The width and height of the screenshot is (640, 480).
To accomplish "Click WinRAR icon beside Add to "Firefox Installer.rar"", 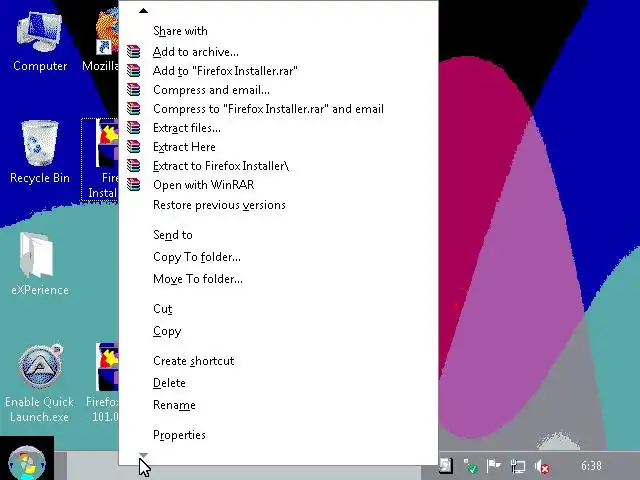I will coord(133,71).
